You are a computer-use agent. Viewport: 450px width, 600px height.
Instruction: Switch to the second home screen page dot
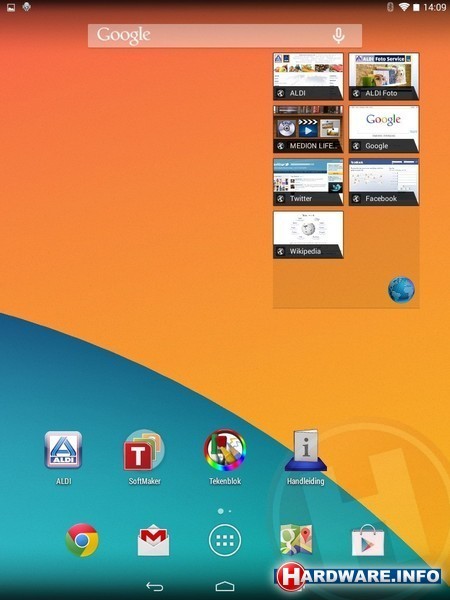point(230,511)
